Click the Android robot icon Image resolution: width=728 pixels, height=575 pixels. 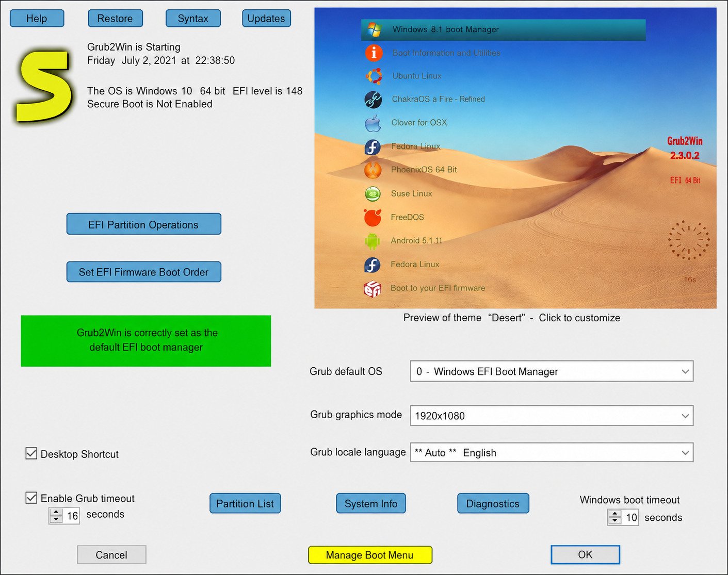(x=372, y=241)
